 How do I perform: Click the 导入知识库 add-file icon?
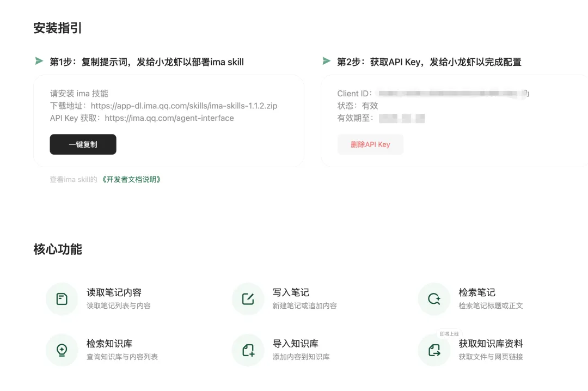248,350
